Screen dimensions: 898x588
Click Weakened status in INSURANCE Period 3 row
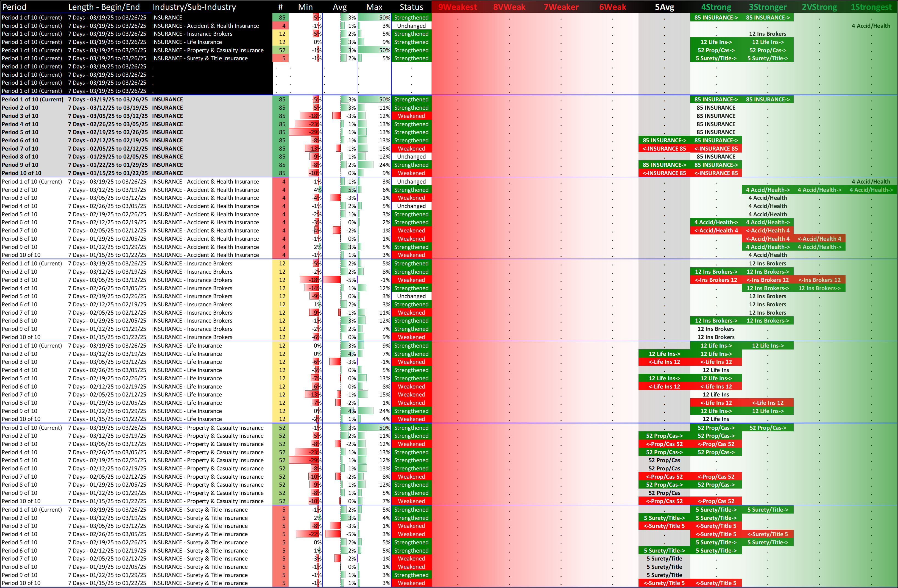click(411, 116)
